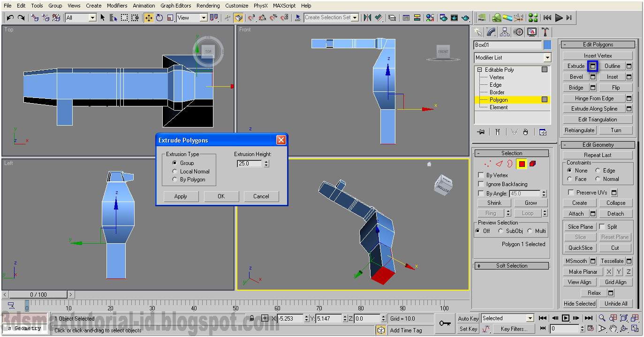Open the Modifier List dropdown
This screenshot has height=337, width=644.
pyautogui.click(x=547, y=57)
